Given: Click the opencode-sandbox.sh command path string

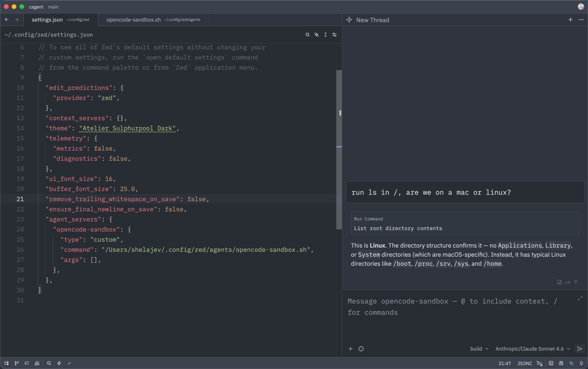Looking at the screenshot, I should pyautogui.click(x=206, y=250).
